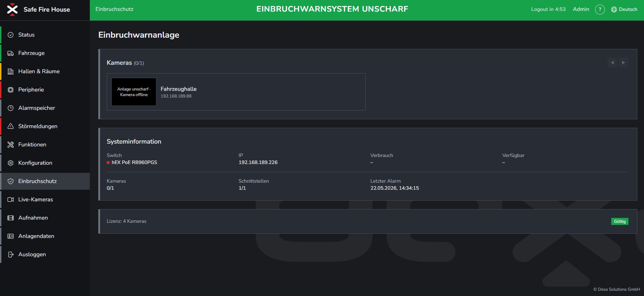
Task: Open the Admin user menu
Action: [581, 9]
